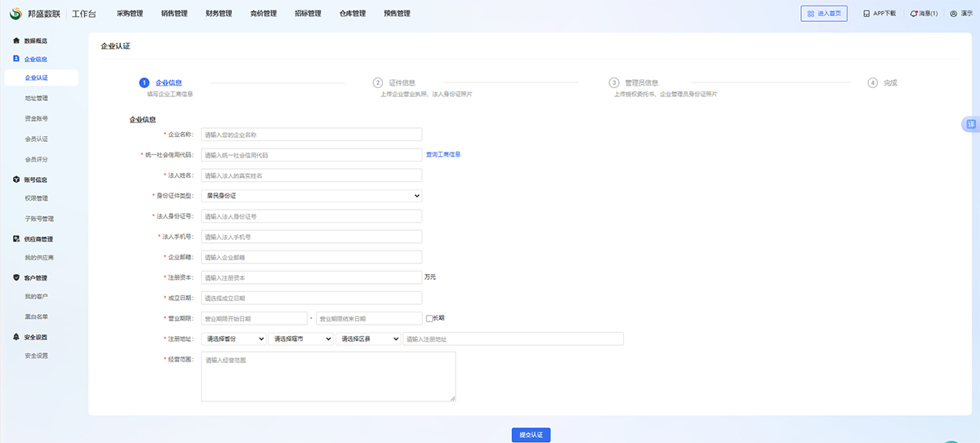Screen dimensions: 980x443
Task: Focus the 企业名称 input field
Action: (x=311, y=135)
